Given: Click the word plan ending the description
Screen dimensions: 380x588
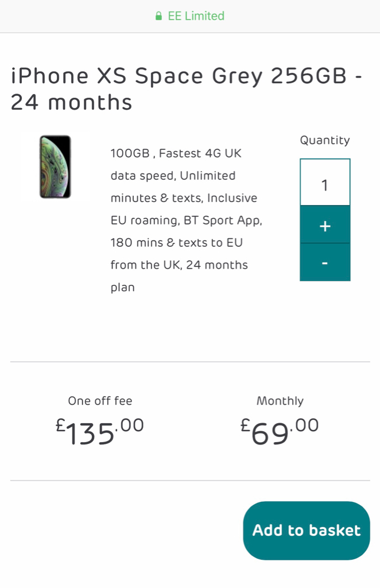Looking at the screenshot, I should pyautogui.click(x=122, y=288).
